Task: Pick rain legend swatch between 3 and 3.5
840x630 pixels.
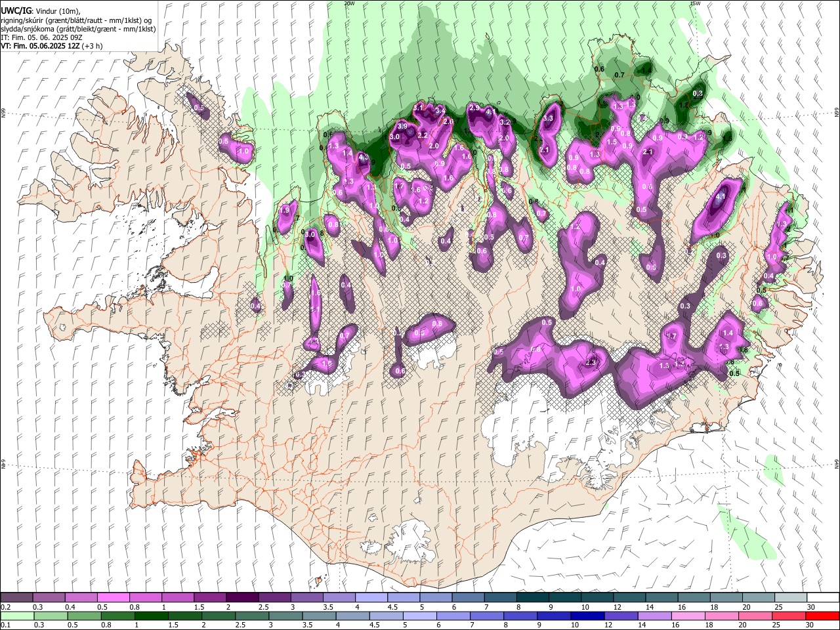Action: point(285,616)
